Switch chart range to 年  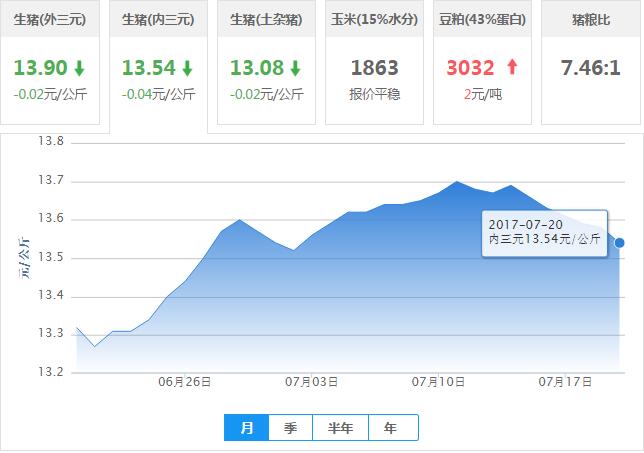(x=393, y=428)
